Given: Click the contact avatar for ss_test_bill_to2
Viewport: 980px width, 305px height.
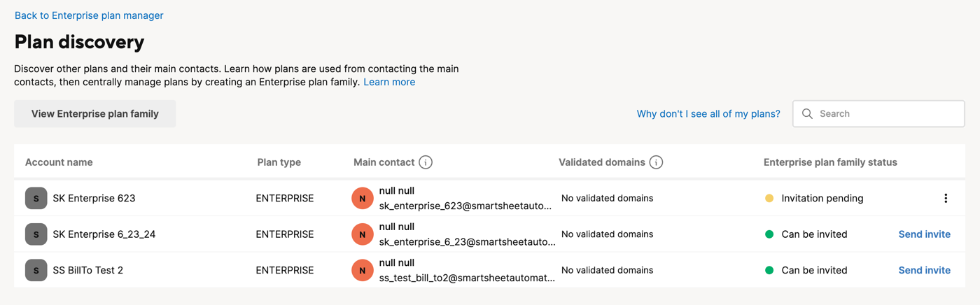Looking at the screenshot, I should [363, 270].
